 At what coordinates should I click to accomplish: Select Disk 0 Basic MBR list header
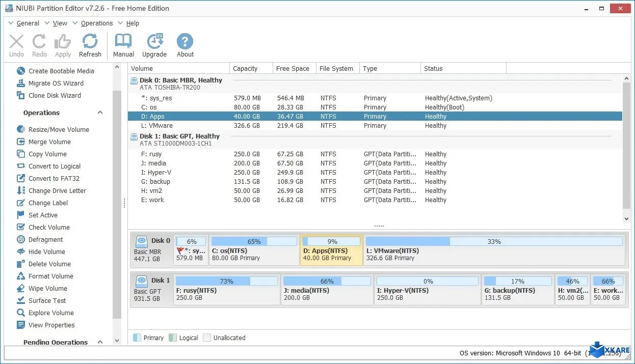tap(375, 83)
